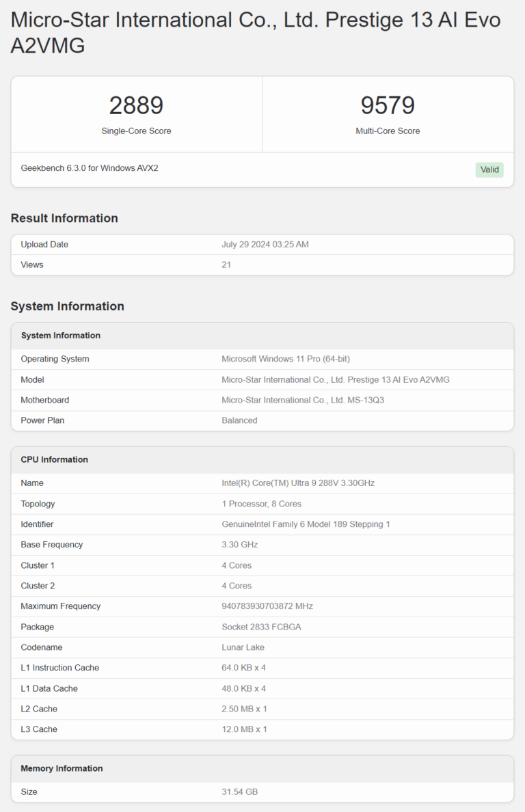The image size is (525, 812).
Task: Click the Single-Core Score value 2889
Action: 136,105
